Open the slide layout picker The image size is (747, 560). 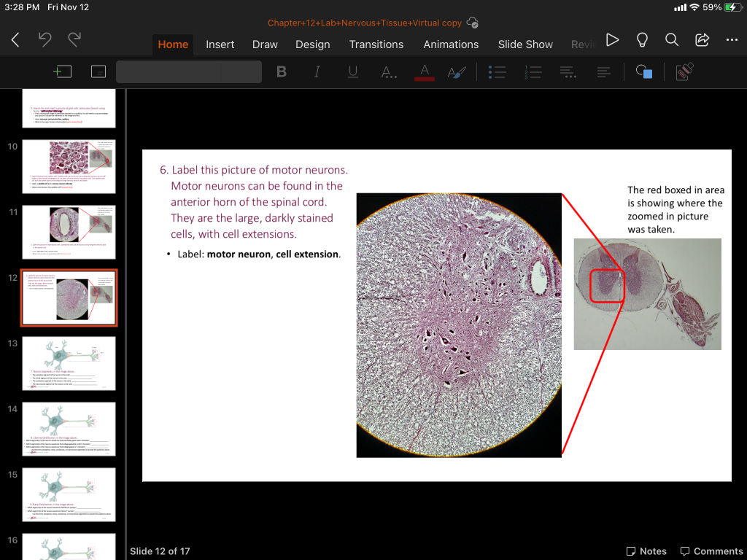[98, 71]
